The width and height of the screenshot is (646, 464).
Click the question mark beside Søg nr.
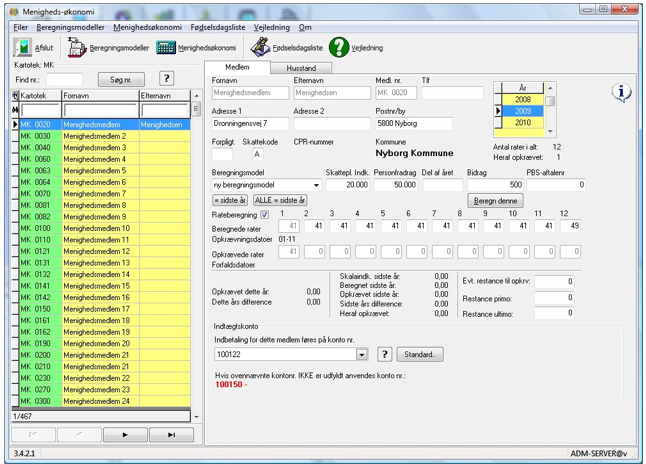tap(166, 79)
